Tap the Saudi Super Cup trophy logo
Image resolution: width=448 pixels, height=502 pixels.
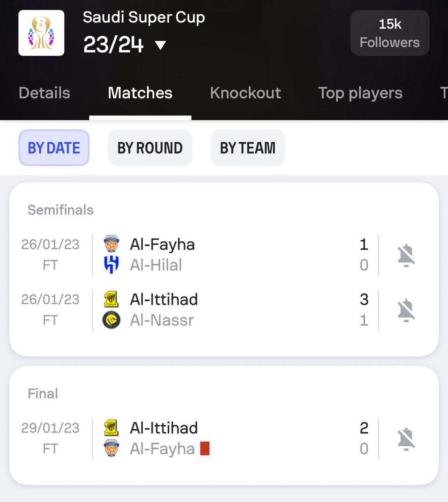(x=41, y=33)
